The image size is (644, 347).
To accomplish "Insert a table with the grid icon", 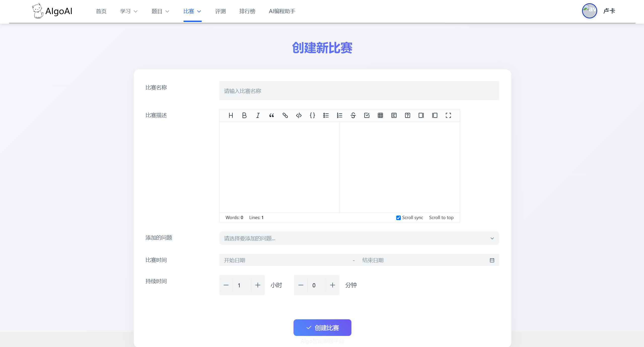I will [380, 115].
